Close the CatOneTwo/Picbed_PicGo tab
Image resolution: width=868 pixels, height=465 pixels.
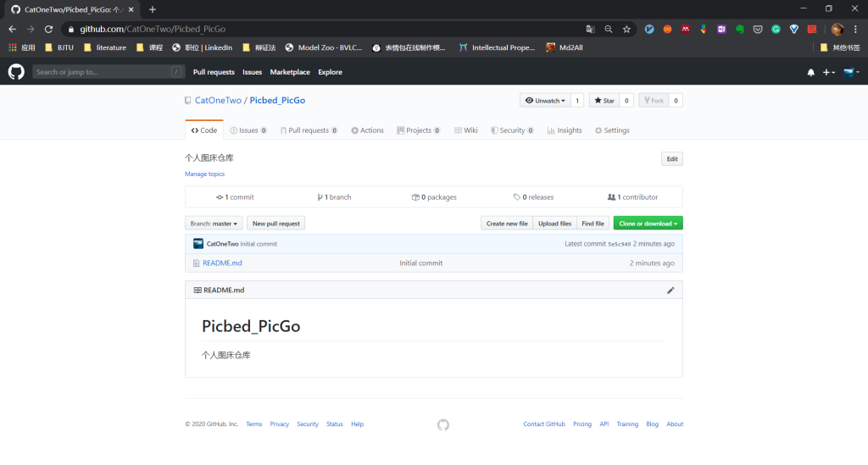coord(131,9)
